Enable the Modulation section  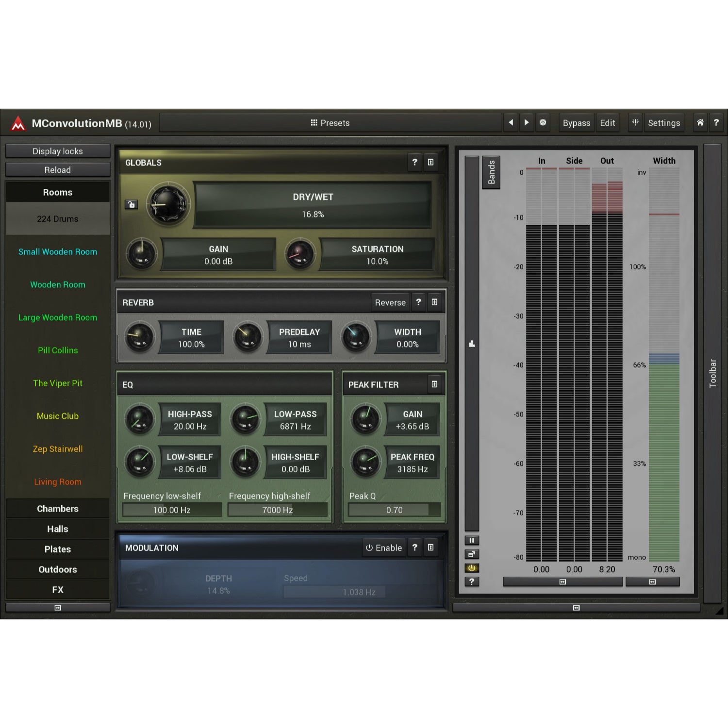384,547
